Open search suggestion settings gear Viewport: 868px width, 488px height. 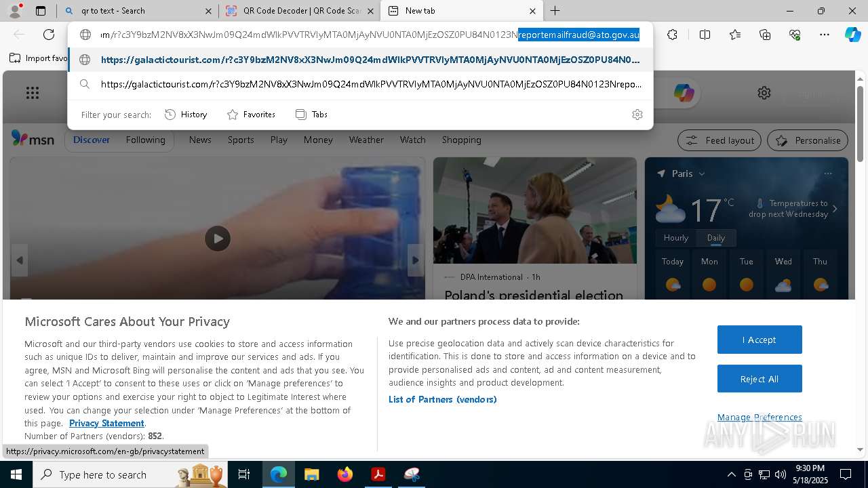tap(637, 115)
